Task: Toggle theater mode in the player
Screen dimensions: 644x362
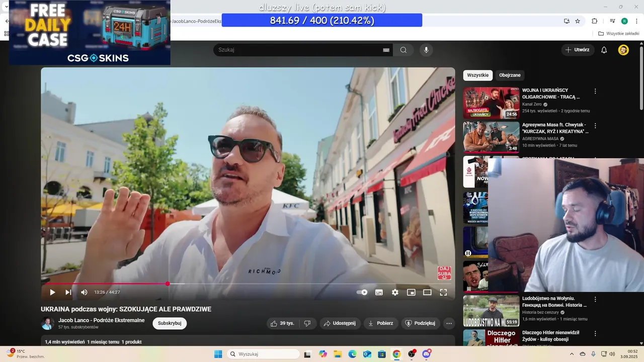Action: click(x=427, y=292)
